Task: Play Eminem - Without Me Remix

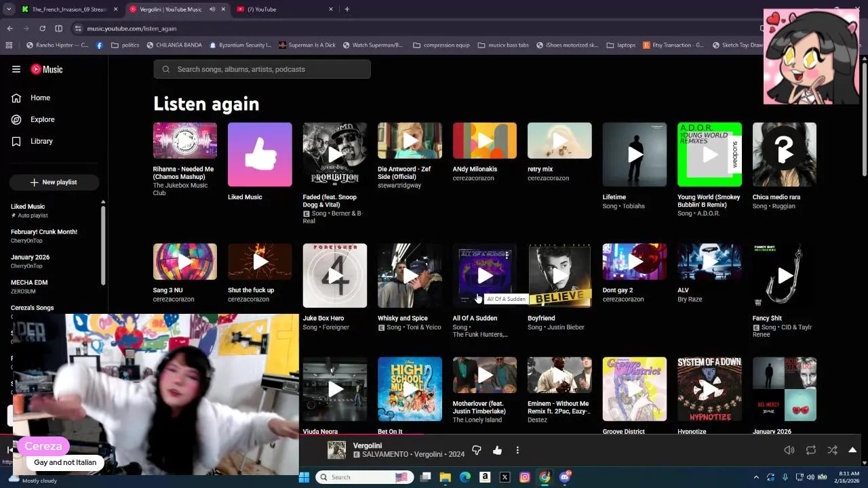Action: 559,375
